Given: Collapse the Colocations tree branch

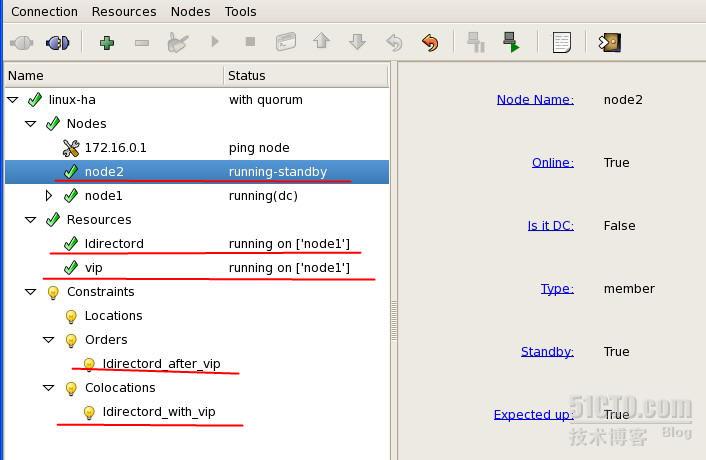Looking at the screenshot, I should [x=49, y=388].
